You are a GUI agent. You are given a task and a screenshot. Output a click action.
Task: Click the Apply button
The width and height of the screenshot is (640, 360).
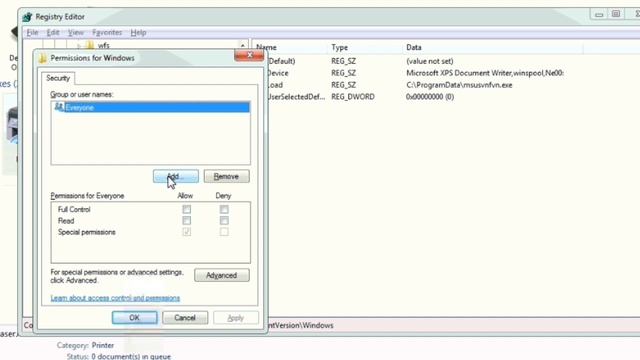[x=236, y=318]
